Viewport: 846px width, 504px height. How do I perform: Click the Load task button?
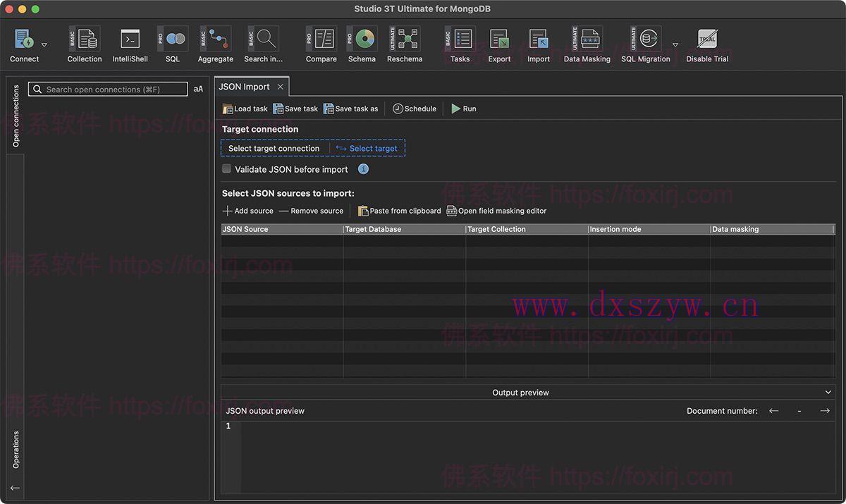click(x=245, y=109)
